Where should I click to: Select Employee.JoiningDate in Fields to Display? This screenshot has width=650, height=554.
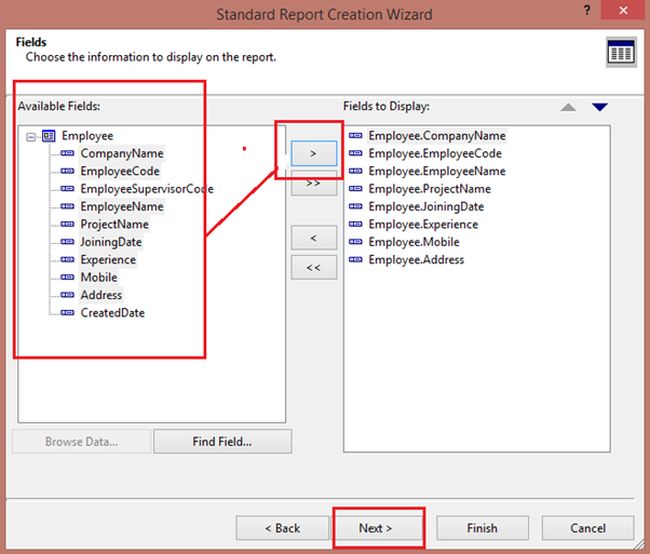point(426,207)
